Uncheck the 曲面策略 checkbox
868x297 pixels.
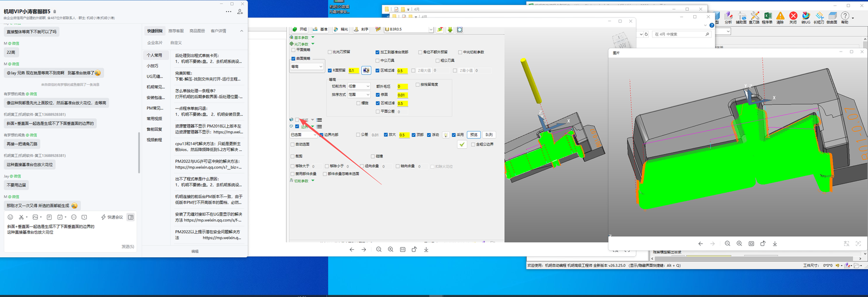pyautogui.click(x=294, y=59)
